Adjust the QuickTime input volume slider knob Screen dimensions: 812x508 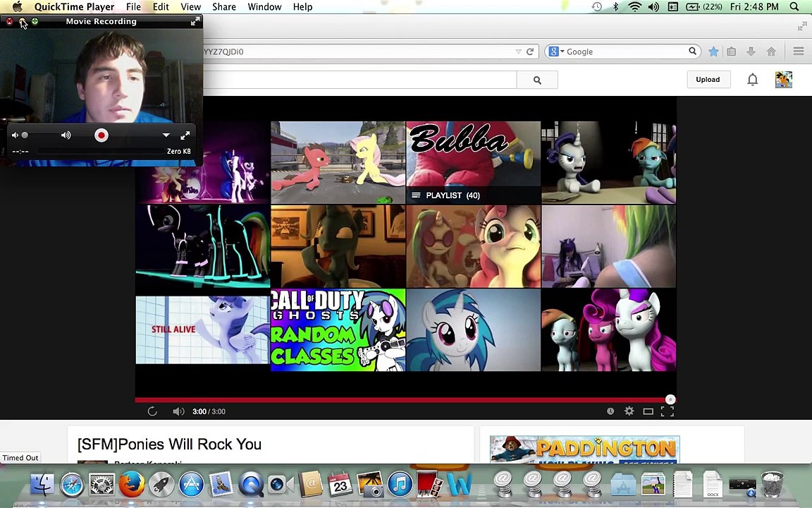25,135
